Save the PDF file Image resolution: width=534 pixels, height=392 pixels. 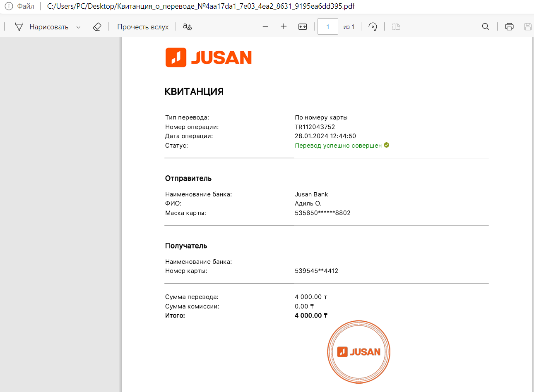click(528, 27)
